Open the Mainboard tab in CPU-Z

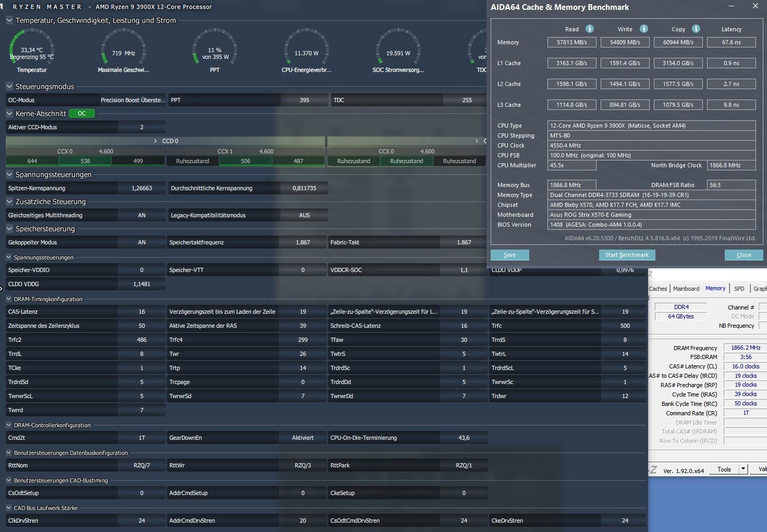(686, 289)
